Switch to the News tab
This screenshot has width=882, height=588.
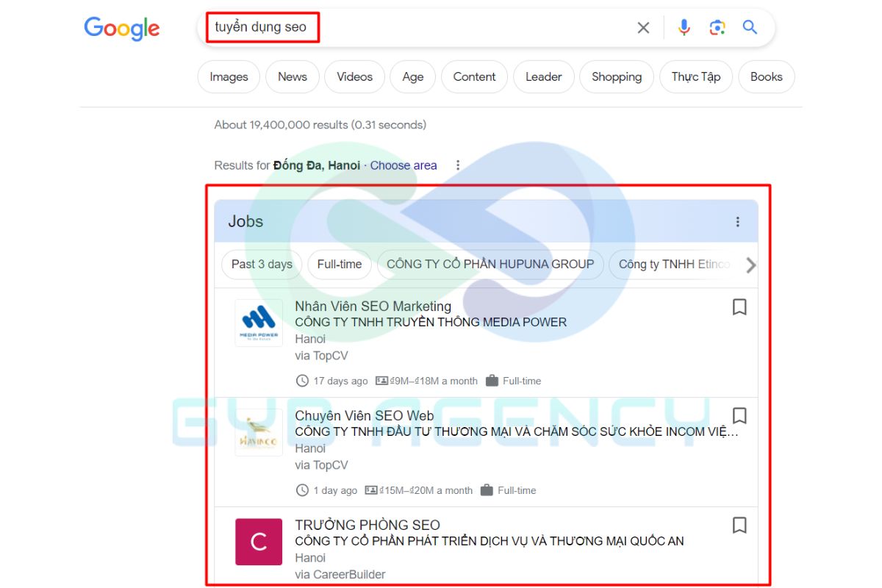pos(293,76)
